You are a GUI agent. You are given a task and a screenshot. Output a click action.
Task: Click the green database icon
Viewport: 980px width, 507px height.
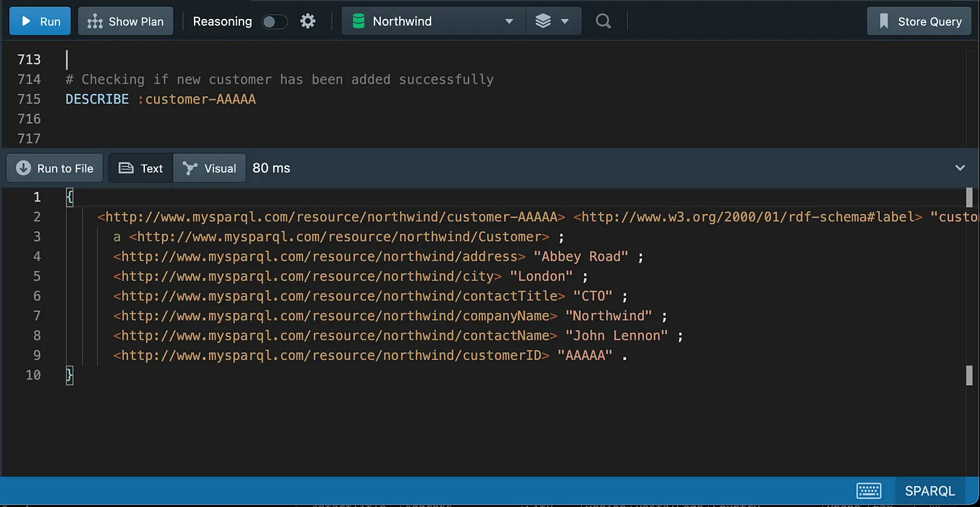point(358,22)
